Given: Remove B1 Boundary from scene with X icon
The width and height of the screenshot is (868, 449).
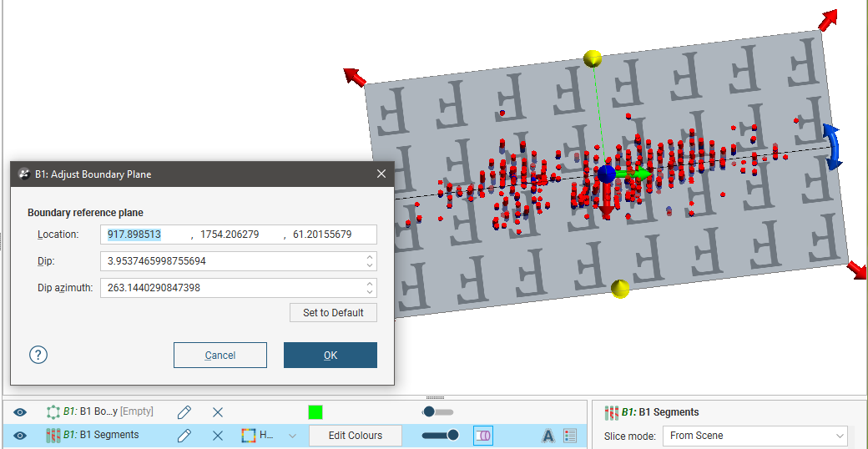Looking at the screenshot, I should pos(218,412).
